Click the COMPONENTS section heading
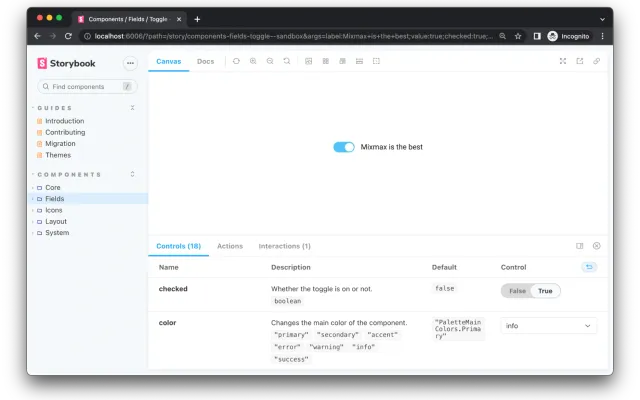 [x=69, y=174]
